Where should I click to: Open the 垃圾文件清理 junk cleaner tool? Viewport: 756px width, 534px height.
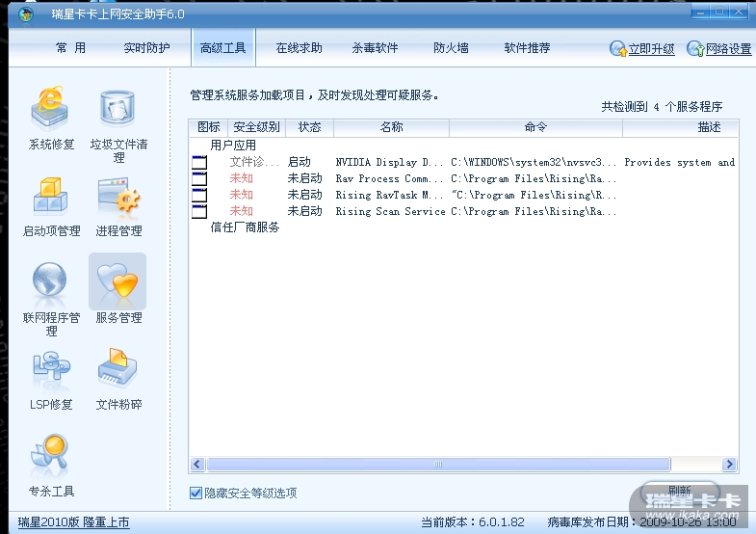[117, 110]
